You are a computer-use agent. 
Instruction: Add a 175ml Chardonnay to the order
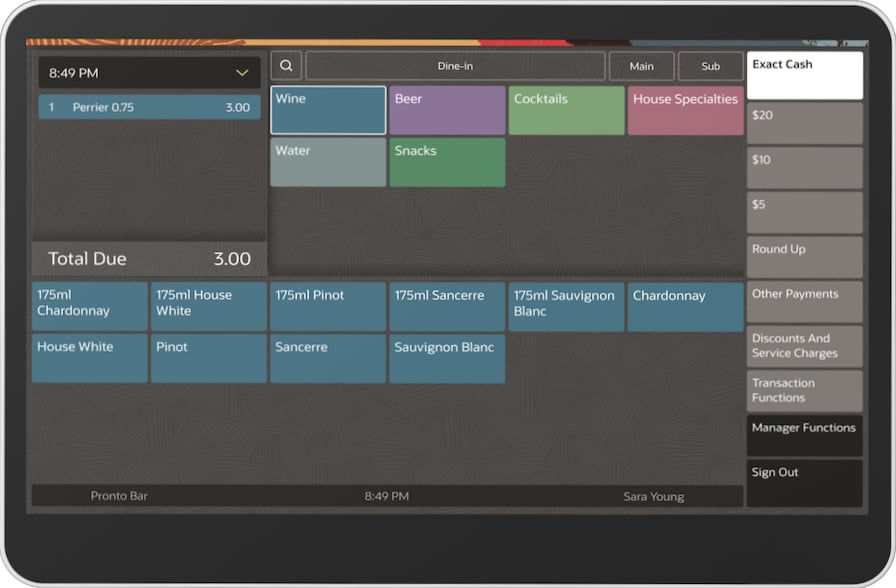click(x=90, y=306)
